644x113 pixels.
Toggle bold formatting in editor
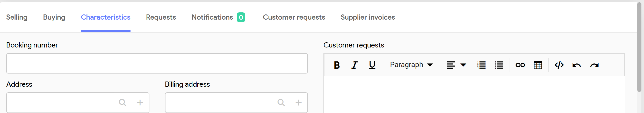pos(337,65)
